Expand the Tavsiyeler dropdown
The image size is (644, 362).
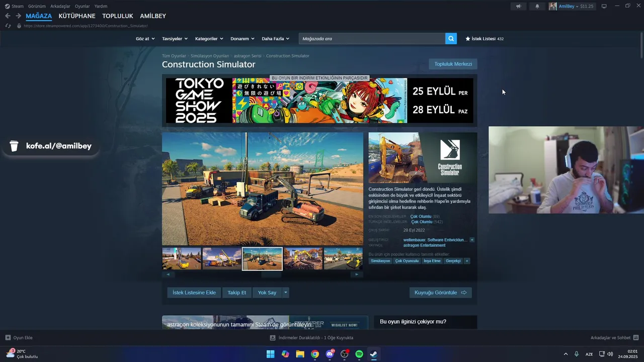(x=175, y=39)
